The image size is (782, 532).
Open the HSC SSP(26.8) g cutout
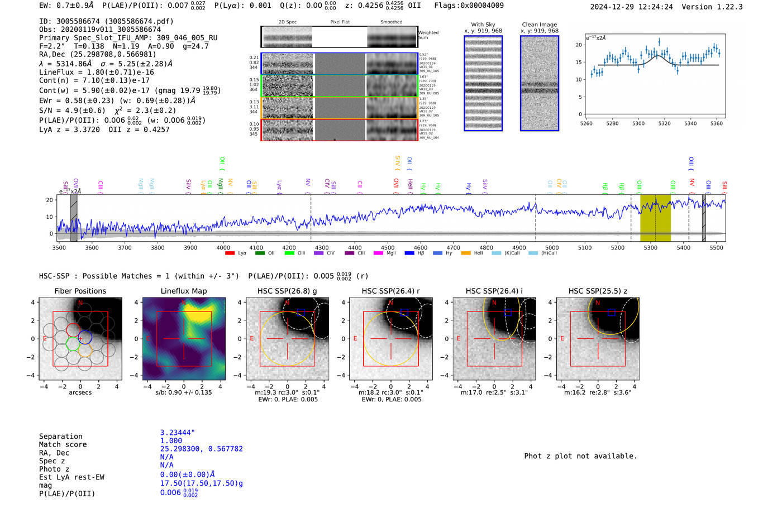tap(287, 339)
